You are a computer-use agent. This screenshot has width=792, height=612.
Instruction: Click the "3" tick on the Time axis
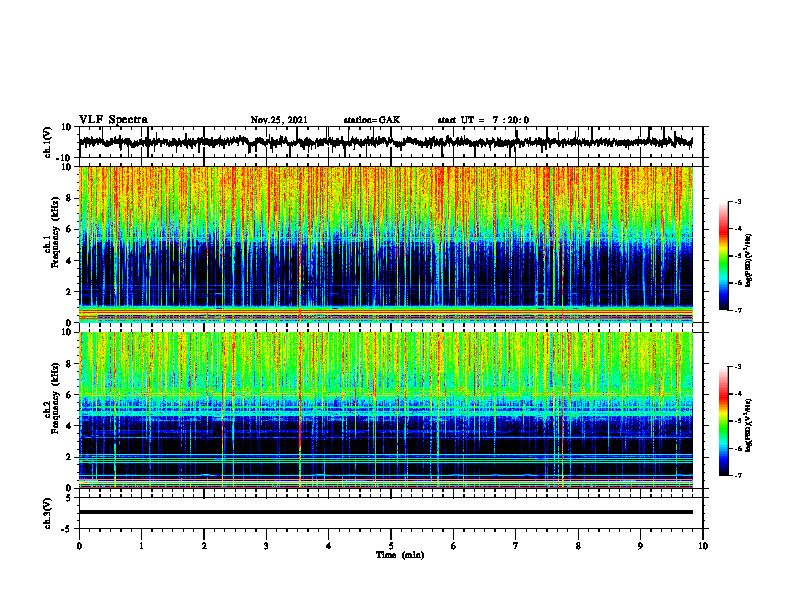click(x=266, y=546)
